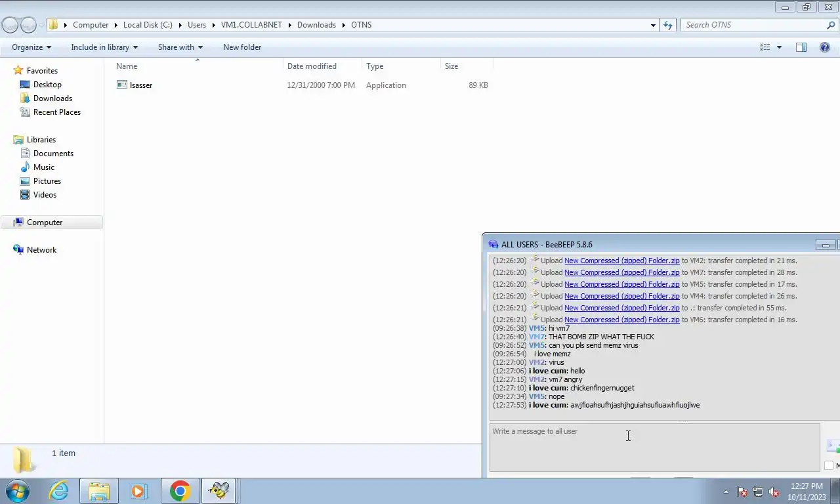Click the message 'THAT BOMB ZIP' from VM7
840x504 pixels.
click(601, 337)
